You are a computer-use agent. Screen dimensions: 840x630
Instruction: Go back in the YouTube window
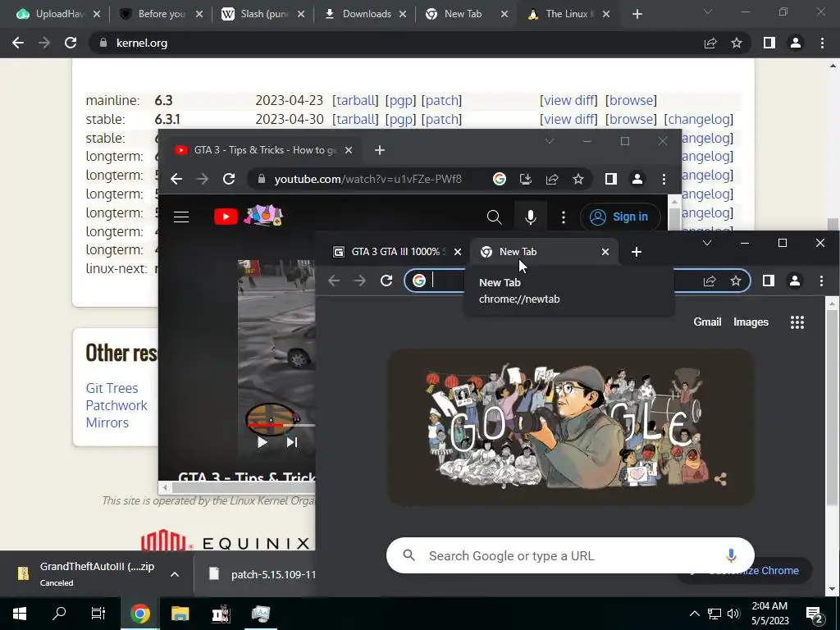[x=176, y=179]
